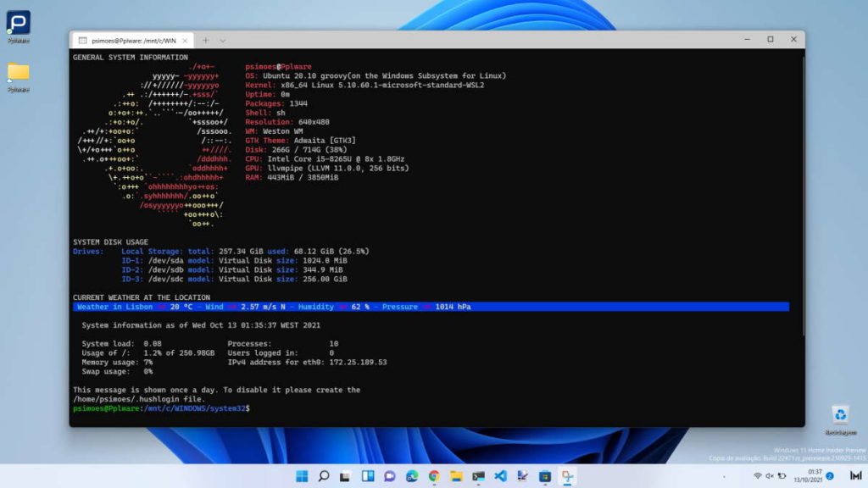
Task: Click the blue Weather in Lisbon bar
Action: tap(431, 307)
